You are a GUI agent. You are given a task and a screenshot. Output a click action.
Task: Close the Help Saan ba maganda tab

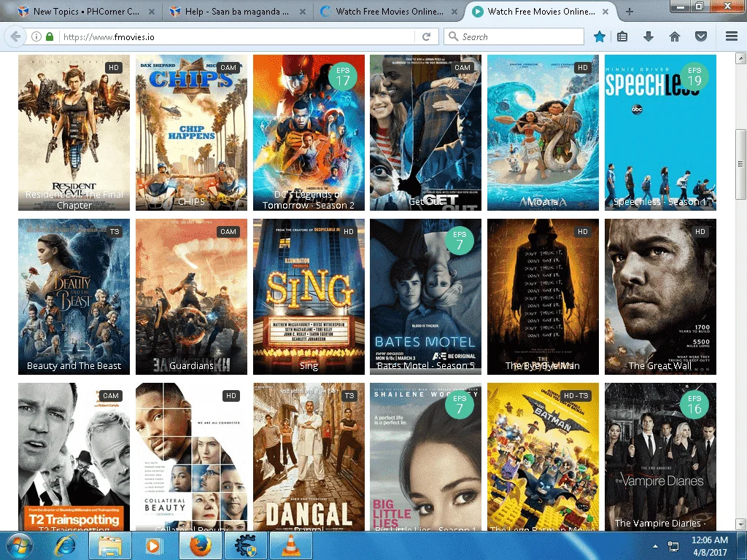click(303, 12)
